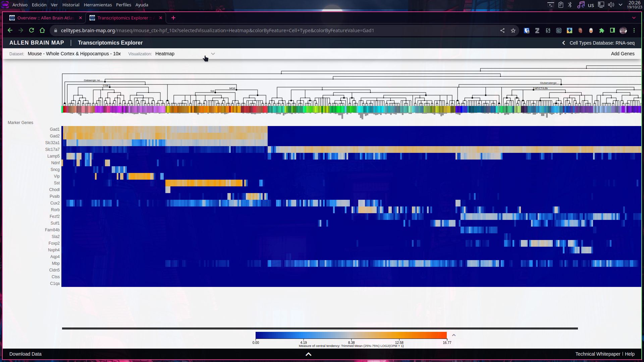
Task: Open the Herramientas menu
Action: click(98, 5)
